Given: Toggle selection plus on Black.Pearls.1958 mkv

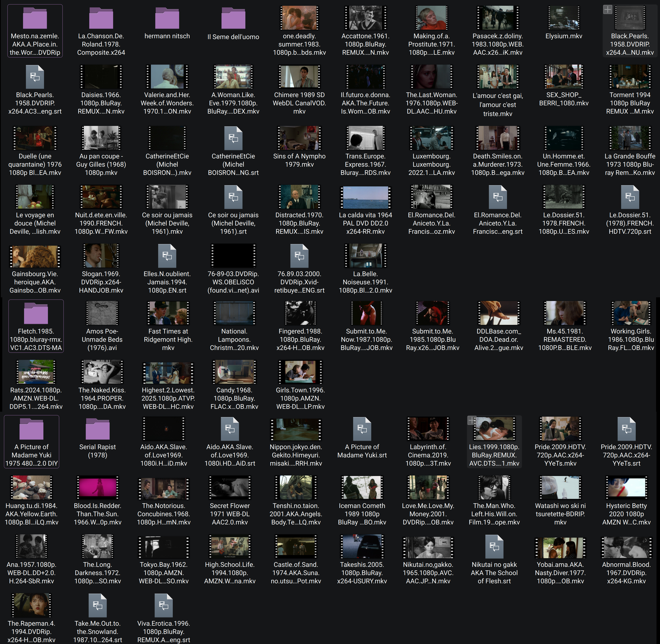Looking at the screenshot, I should pos(608,9).
